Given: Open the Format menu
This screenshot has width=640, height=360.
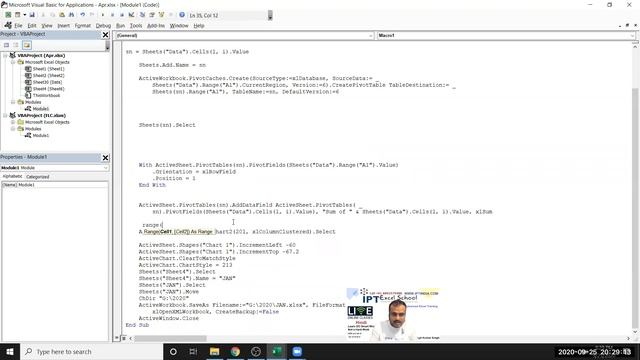Looking at the screenshot, I should coord(82,25).
